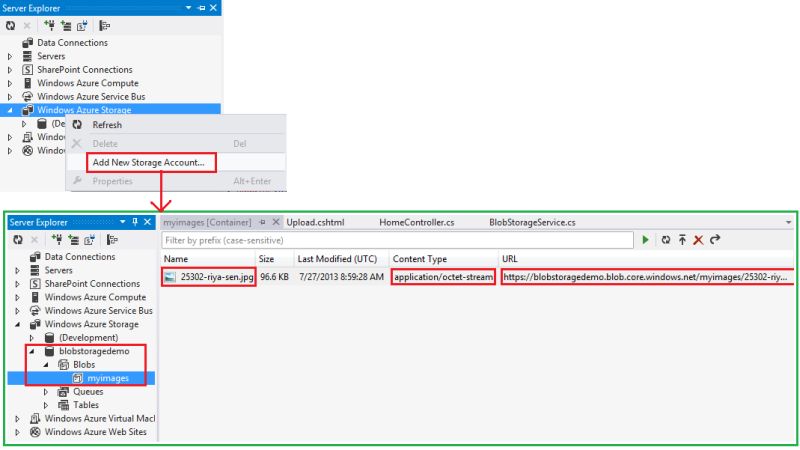Viewport: 800px width, 450px height.
Task: Select Windows Azure Service Bus in upper explorer
Action: point(91,96)
